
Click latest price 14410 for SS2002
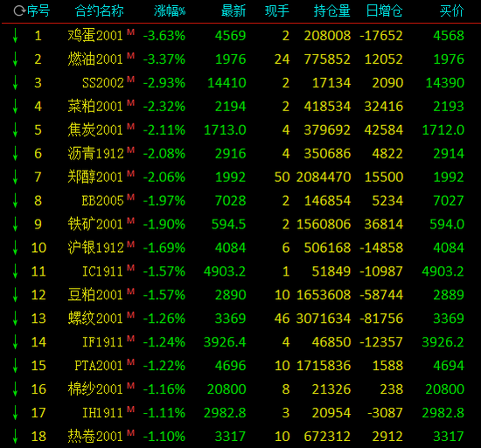pos(227,83)
